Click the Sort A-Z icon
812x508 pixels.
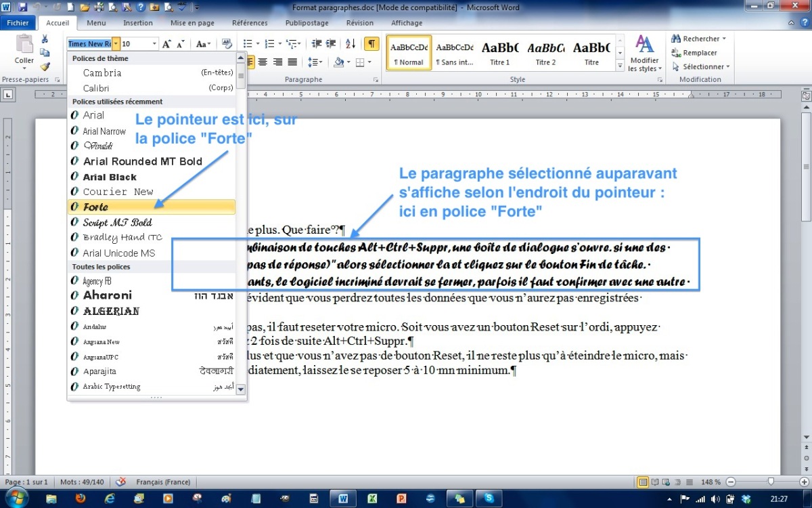351,44
